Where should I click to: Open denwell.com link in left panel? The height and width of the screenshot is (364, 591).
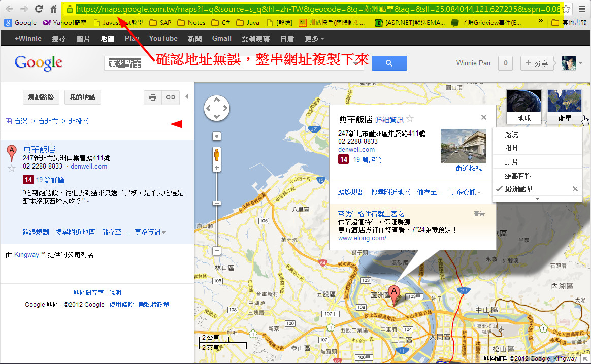tap(88, 166)
